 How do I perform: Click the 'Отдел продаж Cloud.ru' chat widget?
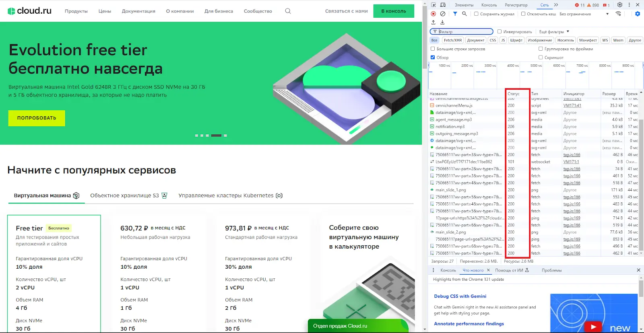(x=358, y=326)
